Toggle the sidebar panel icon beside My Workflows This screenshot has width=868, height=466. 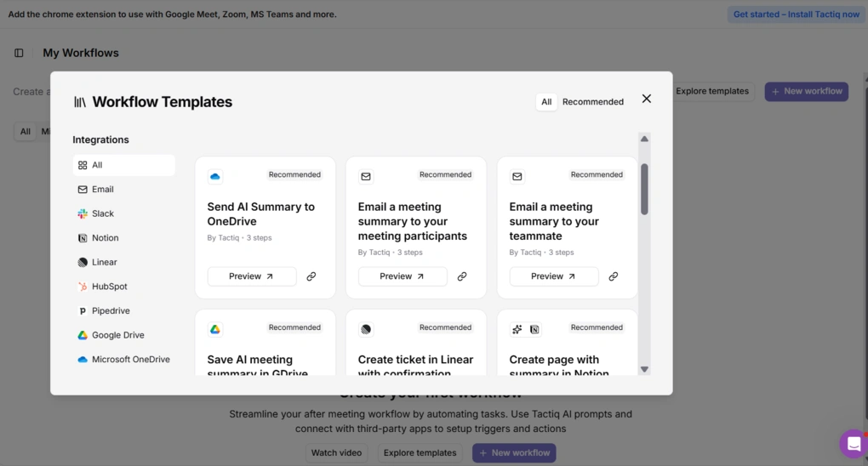coord(19,53)
